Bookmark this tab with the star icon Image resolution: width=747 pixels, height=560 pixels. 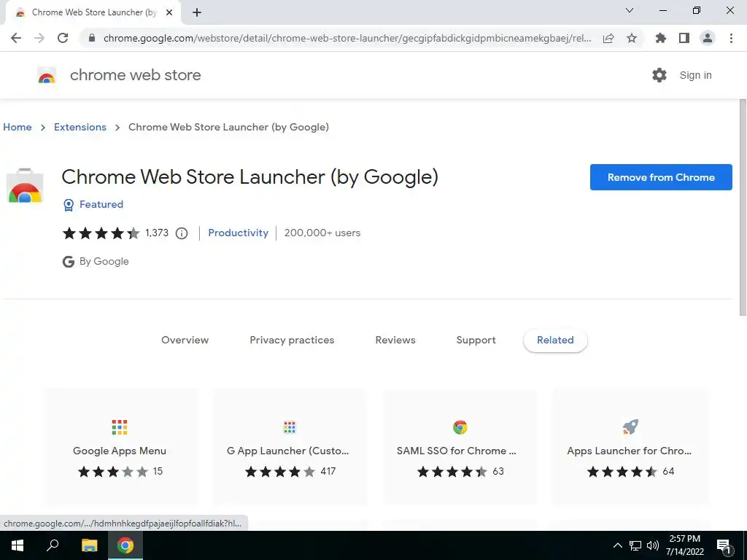[632, 38]
